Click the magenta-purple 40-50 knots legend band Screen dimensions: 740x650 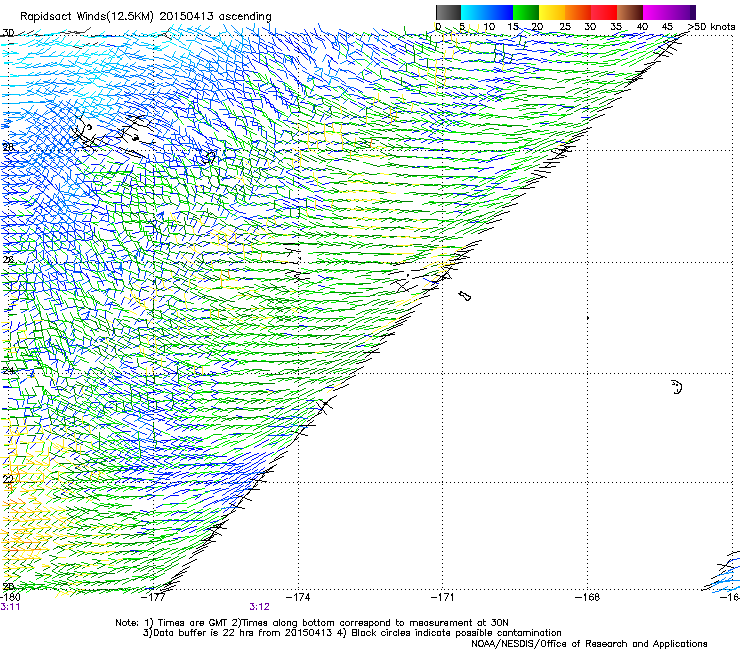(x=669, y=12)
